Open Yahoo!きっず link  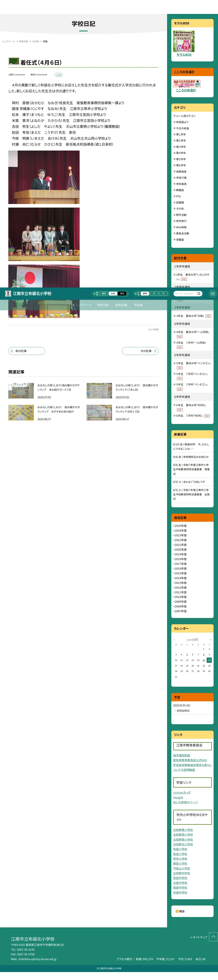point(182,793)
